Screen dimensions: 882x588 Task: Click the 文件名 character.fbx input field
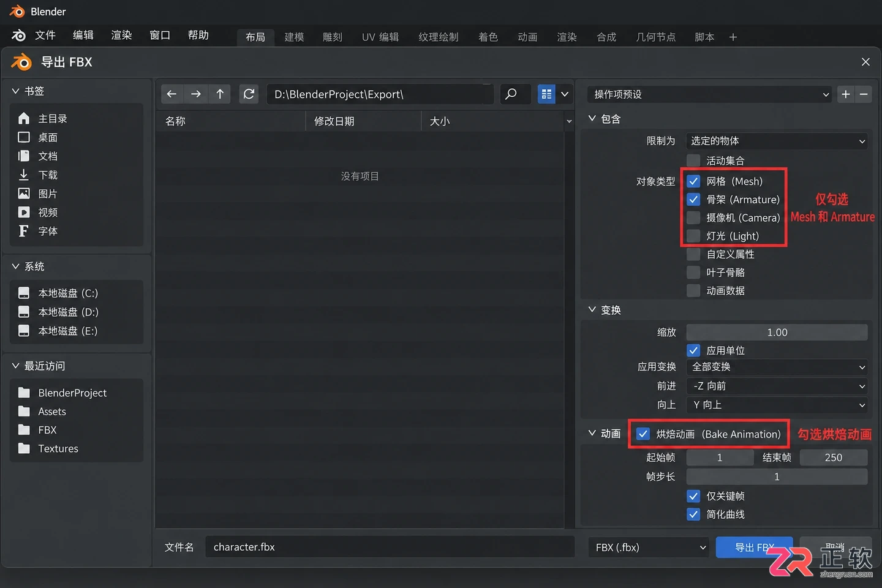pyautogui.click(x=390, y=547)
